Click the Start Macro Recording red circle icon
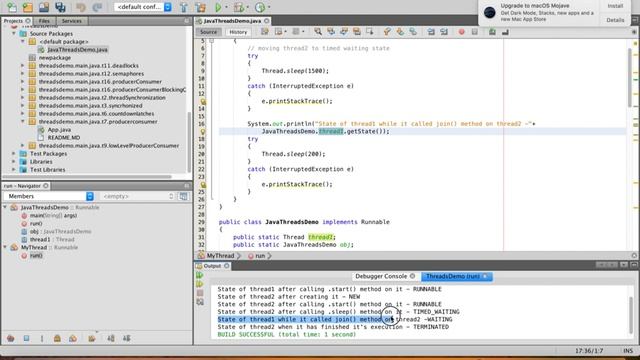The image size is (640, 360). [461, 32]
